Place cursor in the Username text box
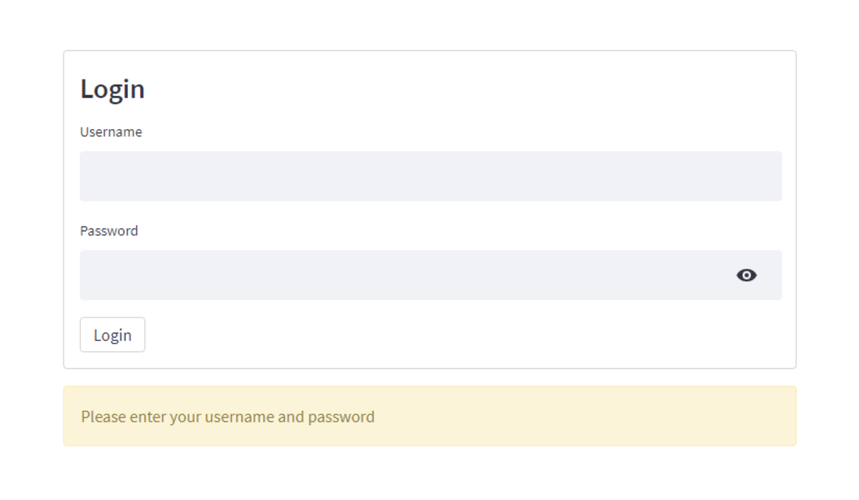This screenshot has height=500, width=859. click(x=430, y=176)
